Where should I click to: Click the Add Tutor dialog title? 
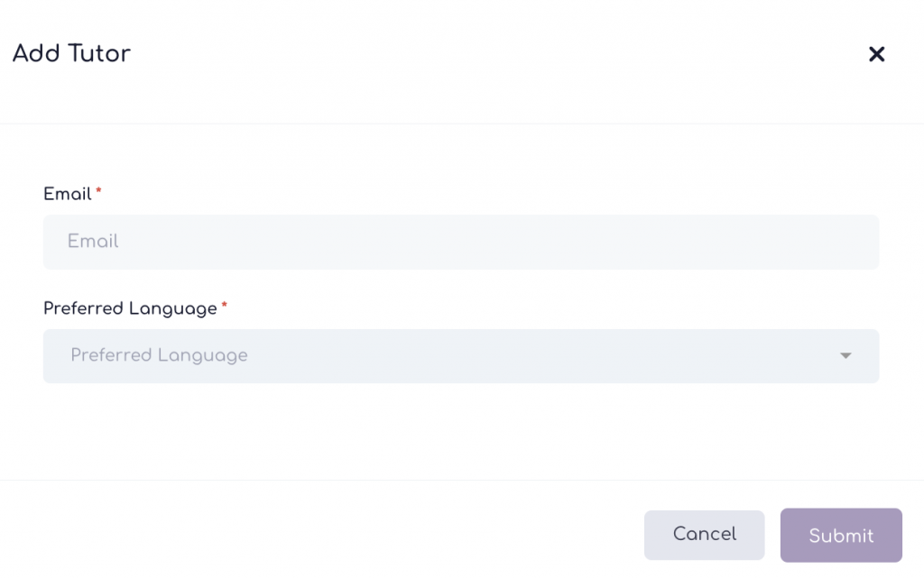[71, 53]
